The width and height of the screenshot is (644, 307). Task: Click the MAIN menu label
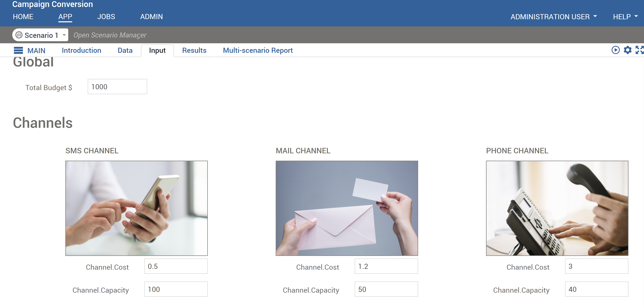(36, 51)
